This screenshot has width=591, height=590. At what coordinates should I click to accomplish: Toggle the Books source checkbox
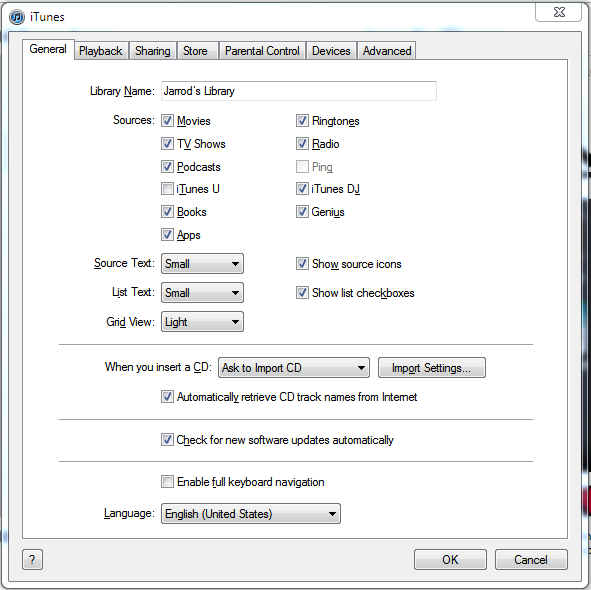[167, 211]
